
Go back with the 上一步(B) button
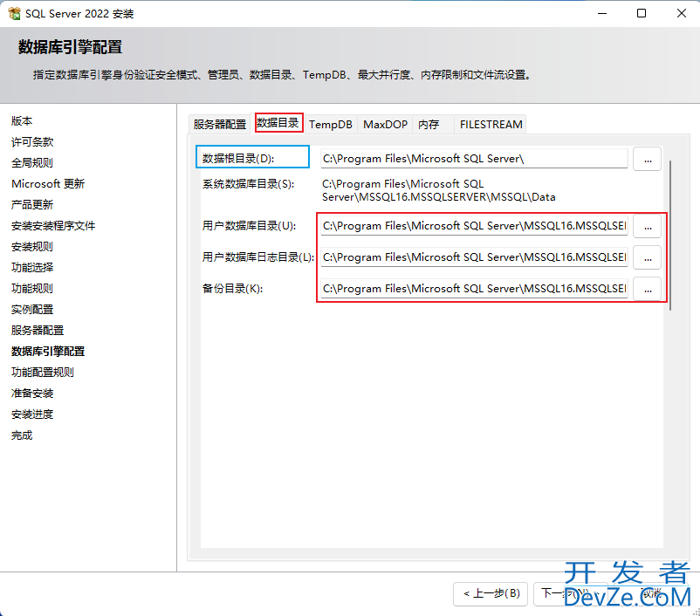pyautogui.click(x=491, y=593)
